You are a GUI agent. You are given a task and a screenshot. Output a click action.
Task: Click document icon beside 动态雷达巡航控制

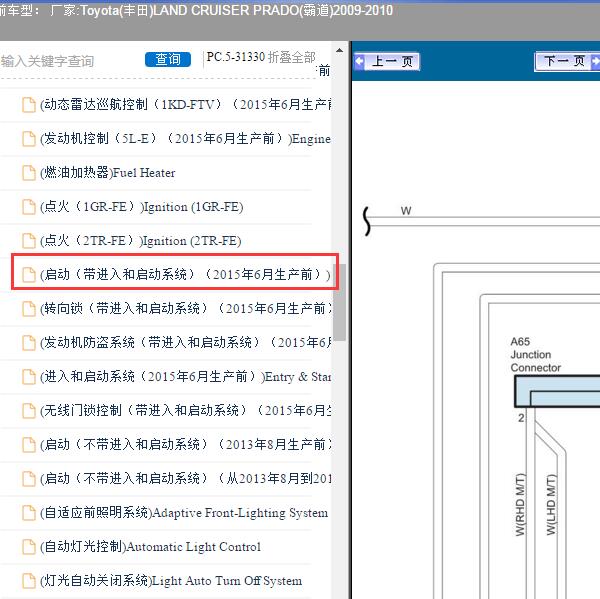click(x=28, y=105)
